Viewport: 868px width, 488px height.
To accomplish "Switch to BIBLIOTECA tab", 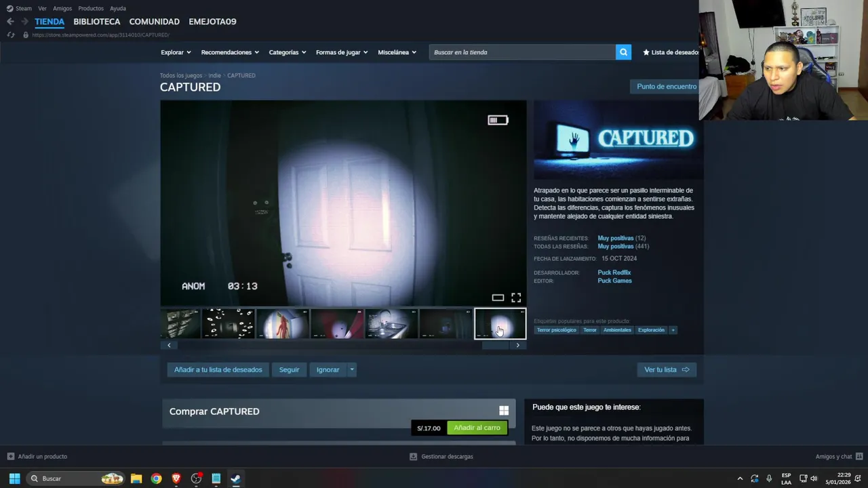I will point(97,22).
